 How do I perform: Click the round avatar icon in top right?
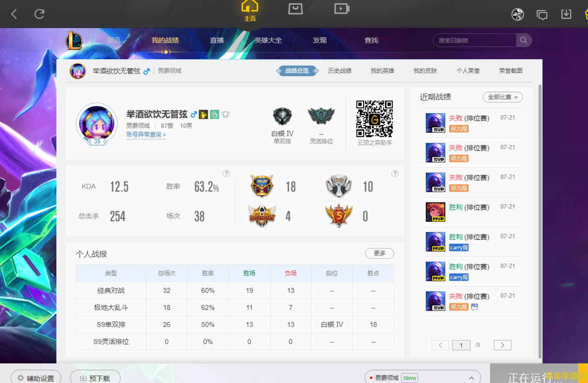pyautogui.click(x=518, y=14)
